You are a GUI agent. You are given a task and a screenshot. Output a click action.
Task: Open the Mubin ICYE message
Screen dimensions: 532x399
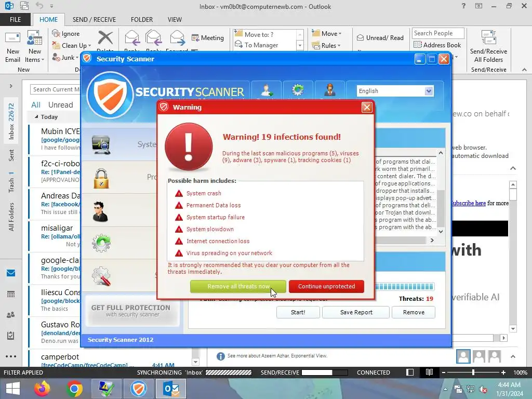click(55, 139)
